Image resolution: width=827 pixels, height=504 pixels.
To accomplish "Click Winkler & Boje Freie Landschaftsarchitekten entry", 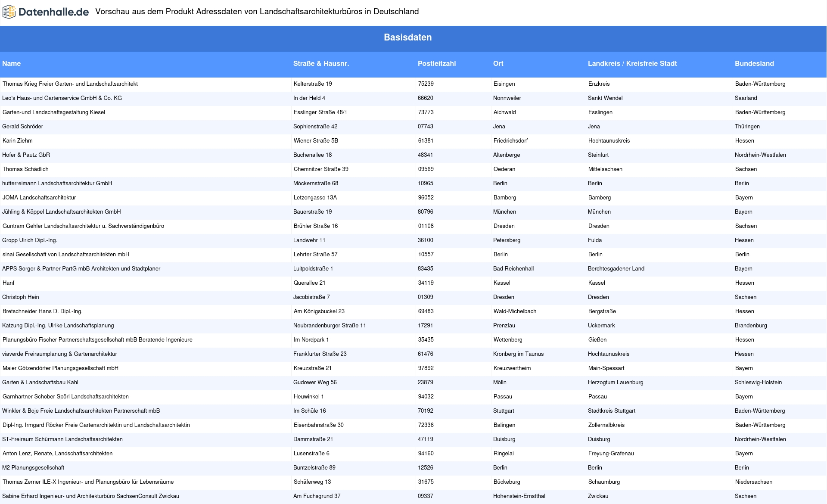I will click(x=81, y=411).
